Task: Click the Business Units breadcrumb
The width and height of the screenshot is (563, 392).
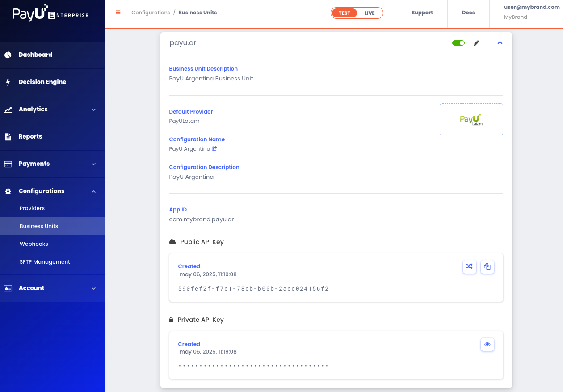Action: [x=197, y=13]
